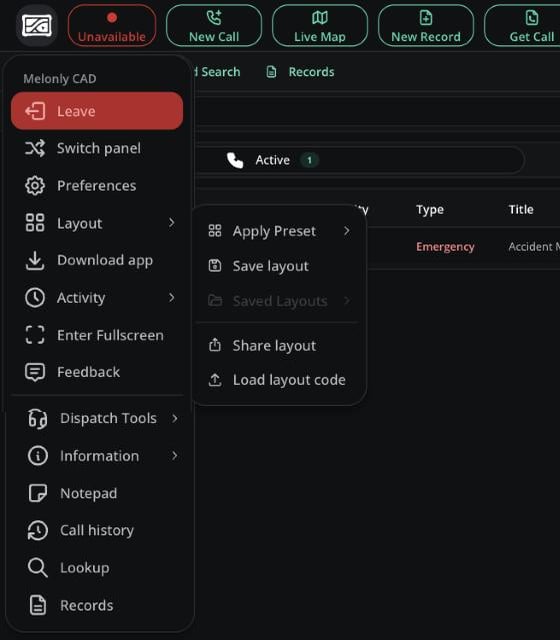Click the Saved Layouts chevron arrow

(x=347, y=301)
